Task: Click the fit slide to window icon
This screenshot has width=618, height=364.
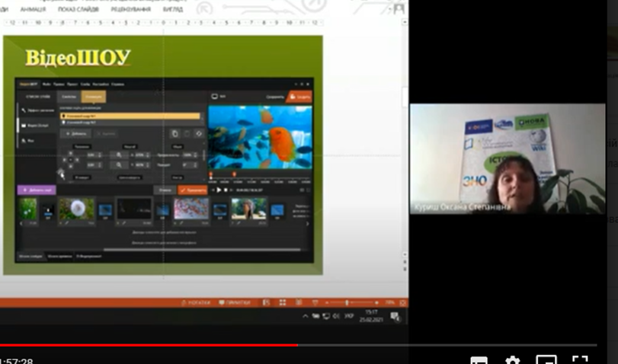Action: click(403, 302)
